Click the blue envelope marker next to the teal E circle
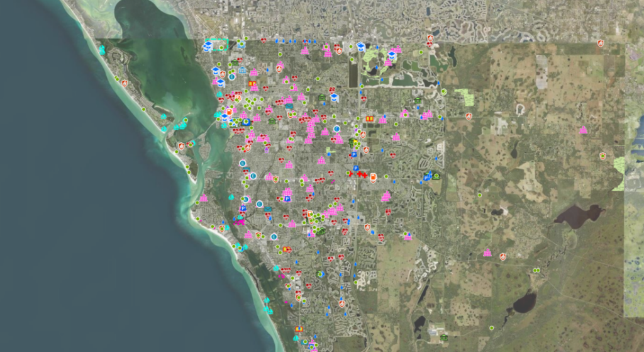The width and height of the screenshot is (644, 352). click(268, 209)
